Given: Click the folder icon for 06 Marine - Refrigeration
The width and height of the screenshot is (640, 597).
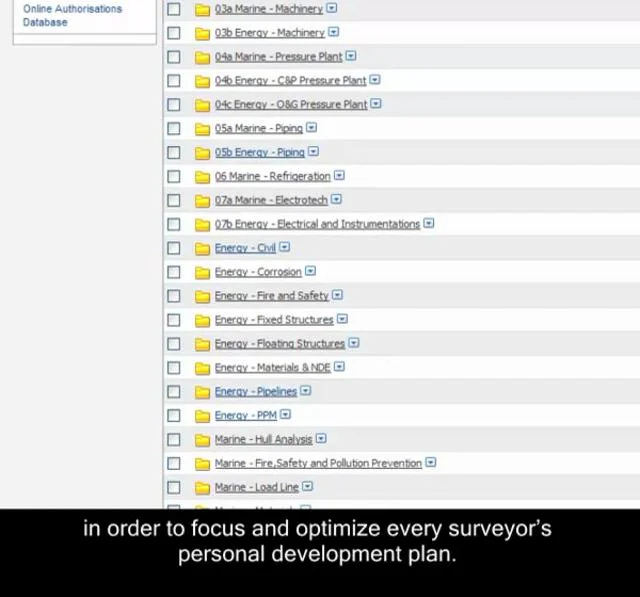Looking at the screenshot, I should (202, 177).
